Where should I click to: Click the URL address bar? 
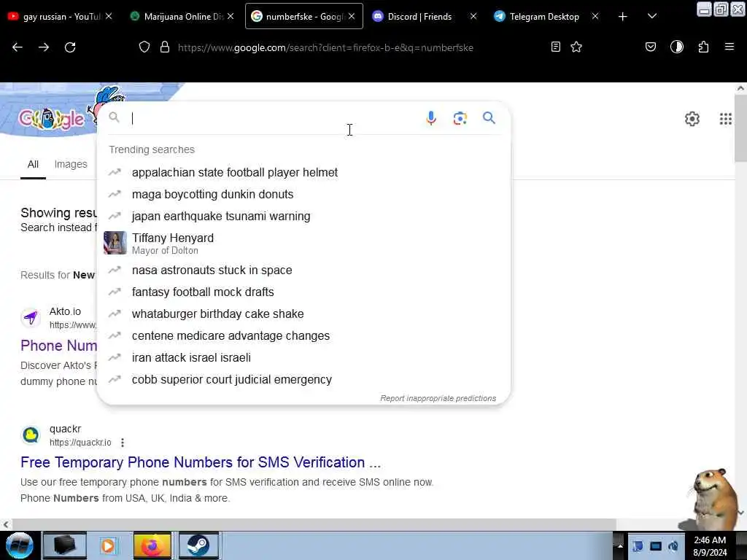pos(360,47)
